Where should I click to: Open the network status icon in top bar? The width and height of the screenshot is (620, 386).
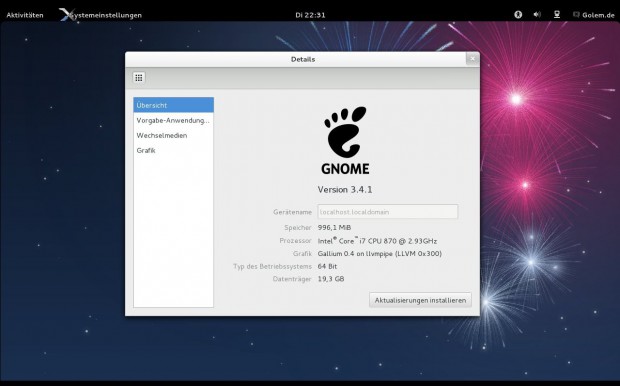point(557,15)
